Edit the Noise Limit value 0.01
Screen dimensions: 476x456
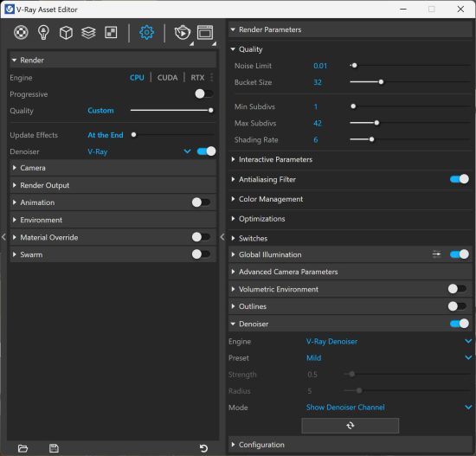tap(320, 66)
